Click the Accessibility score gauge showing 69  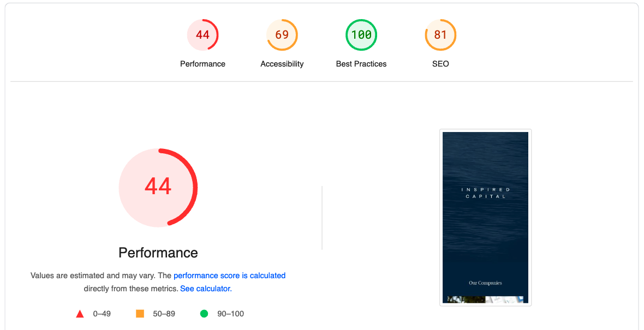tap(282, 35)
